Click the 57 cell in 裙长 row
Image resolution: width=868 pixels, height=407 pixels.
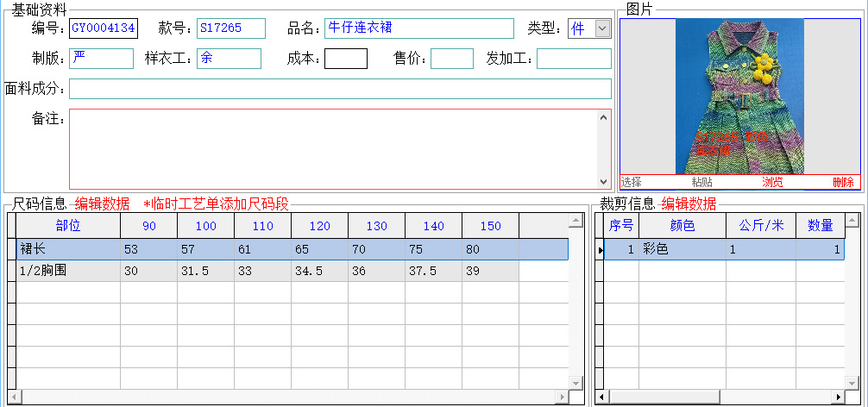206,249
